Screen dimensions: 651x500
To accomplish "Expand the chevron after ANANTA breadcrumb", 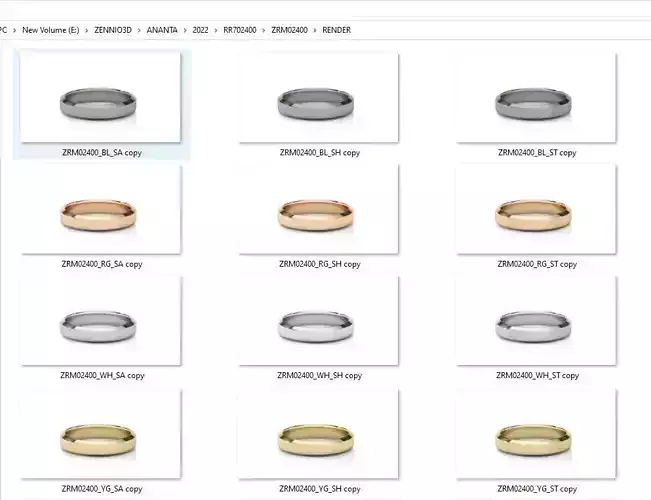I will (x=185, y=30).
